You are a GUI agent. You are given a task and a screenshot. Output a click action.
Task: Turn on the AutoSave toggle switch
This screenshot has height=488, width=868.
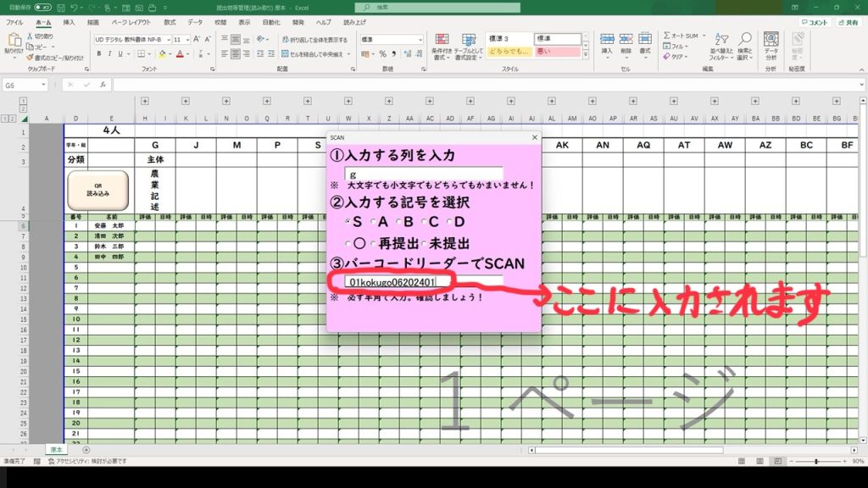click(43, 7)
